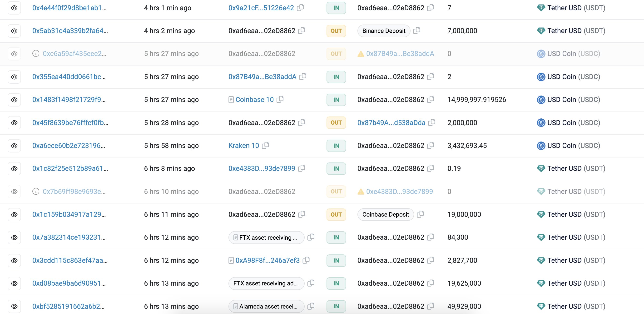Copy the 0x9a21cF...51226e42 sender address
Screen dimensions: 644x314
(300, 8)
